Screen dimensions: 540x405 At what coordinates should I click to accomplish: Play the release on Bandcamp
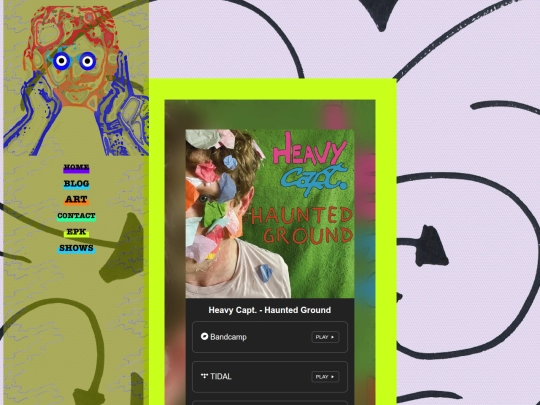(325, 337)
